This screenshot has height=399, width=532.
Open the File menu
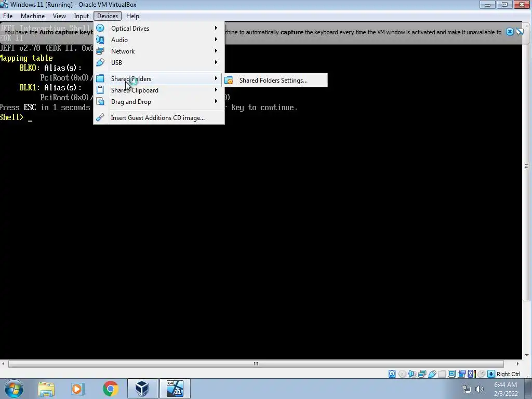tap(8, 16)
